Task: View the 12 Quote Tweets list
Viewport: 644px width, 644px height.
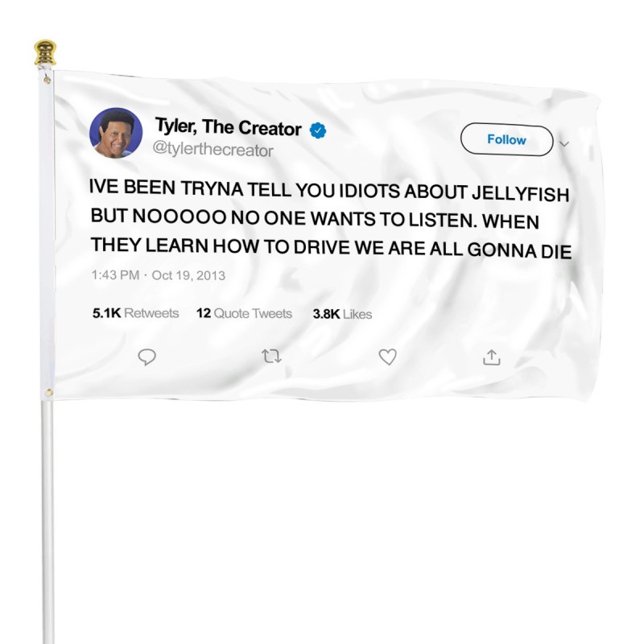Action: coord(244,313)
